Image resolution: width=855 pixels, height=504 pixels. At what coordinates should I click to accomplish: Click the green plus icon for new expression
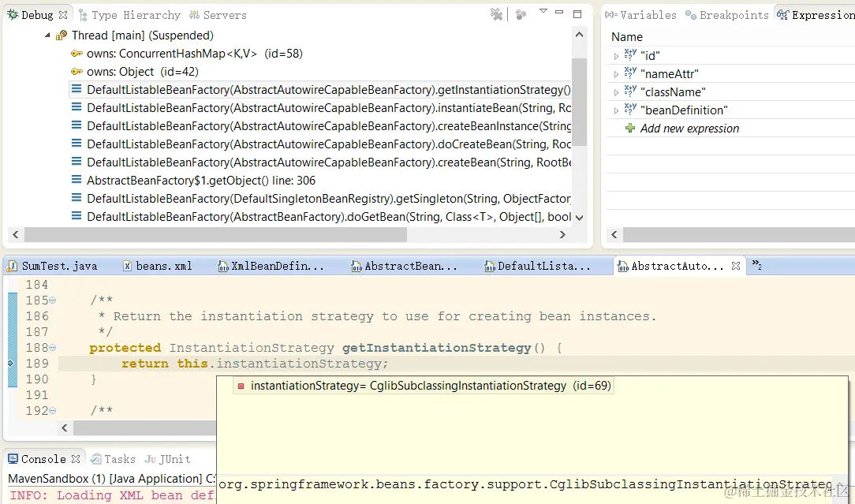click(629, 129)
